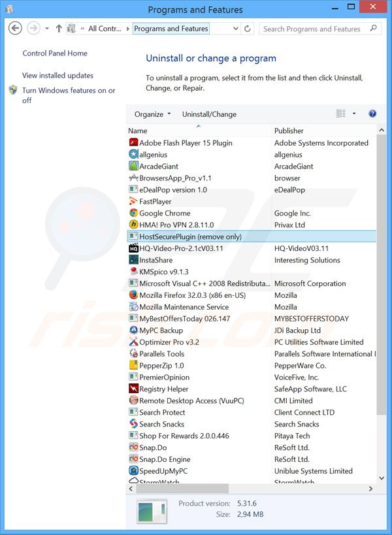Open Control Panel Home link
This screenshot has width=392, height=535.
pyautogui.click(x=55, y=53)
